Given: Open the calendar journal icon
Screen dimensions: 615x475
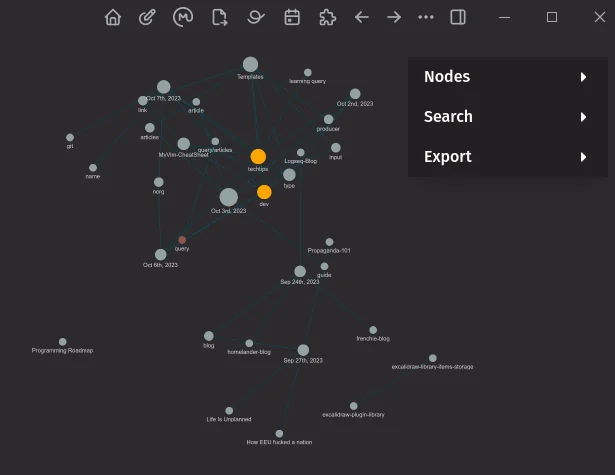Looking at the screenshot, I should coord(292,17).
